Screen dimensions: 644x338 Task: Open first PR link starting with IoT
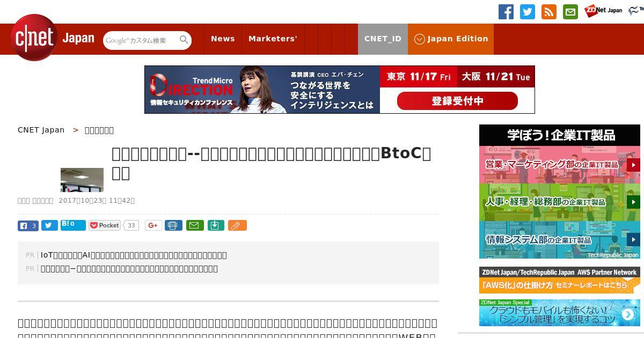click(x=134, y=255)
